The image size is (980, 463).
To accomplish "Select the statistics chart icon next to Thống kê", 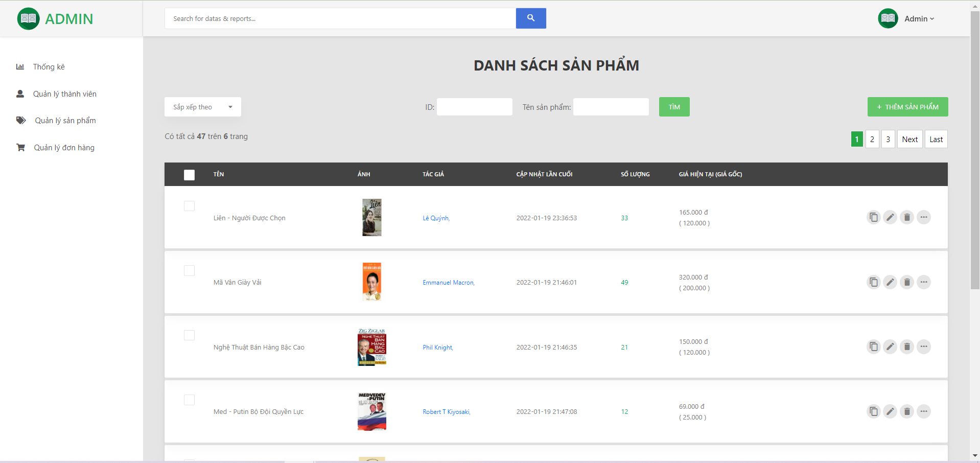I will tap(20, 66).
